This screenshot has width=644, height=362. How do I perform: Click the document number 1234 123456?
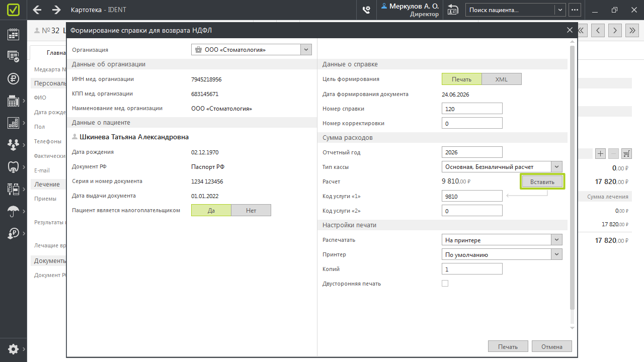(207, 182)
